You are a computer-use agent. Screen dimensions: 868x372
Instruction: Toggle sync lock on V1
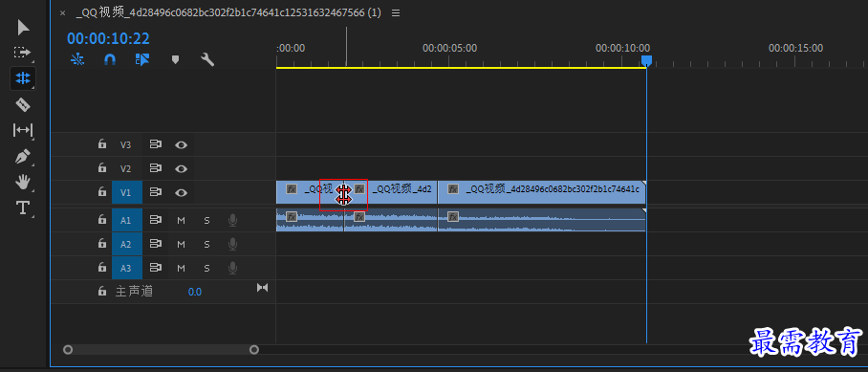(156, 192)
